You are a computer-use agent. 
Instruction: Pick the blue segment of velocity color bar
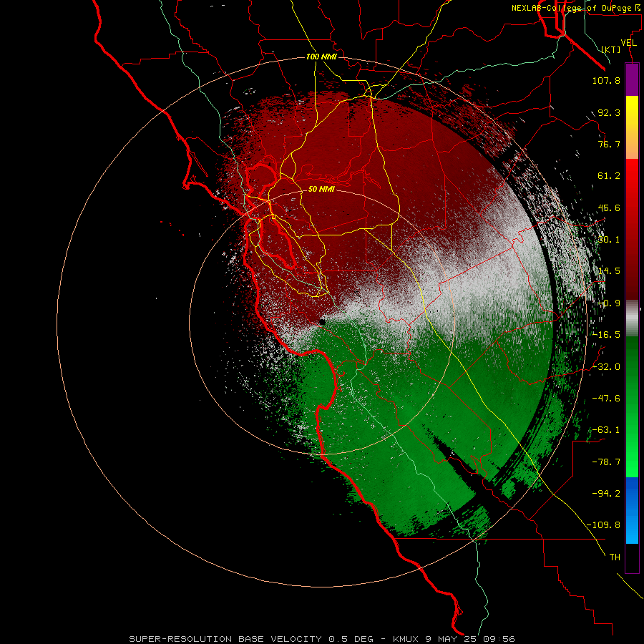tap(632, 510)
